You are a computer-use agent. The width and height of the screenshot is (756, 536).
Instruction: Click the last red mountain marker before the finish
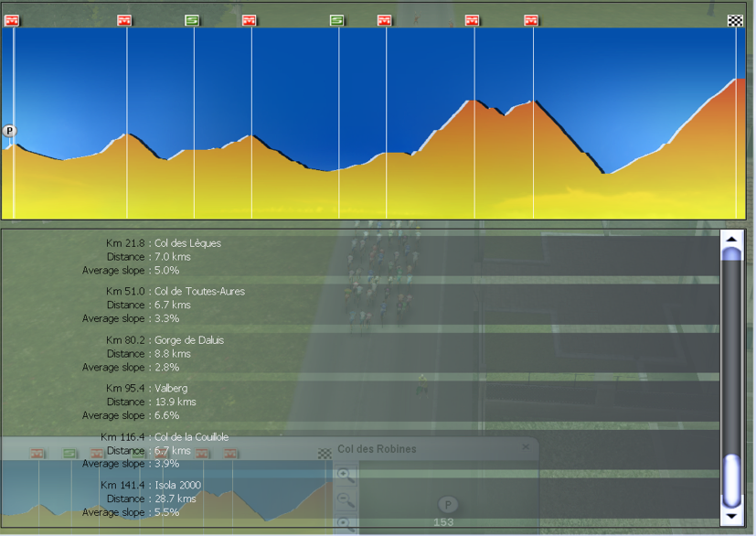point(531,20)
